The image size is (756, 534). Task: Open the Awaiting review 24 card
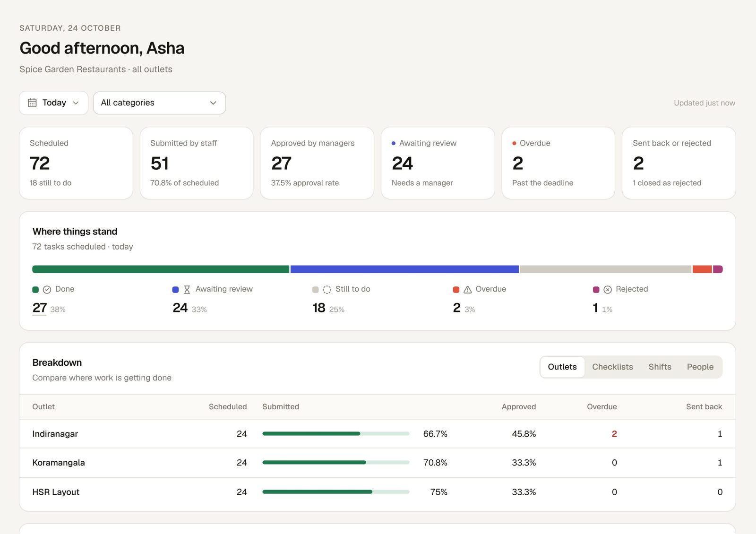(438, 163)
